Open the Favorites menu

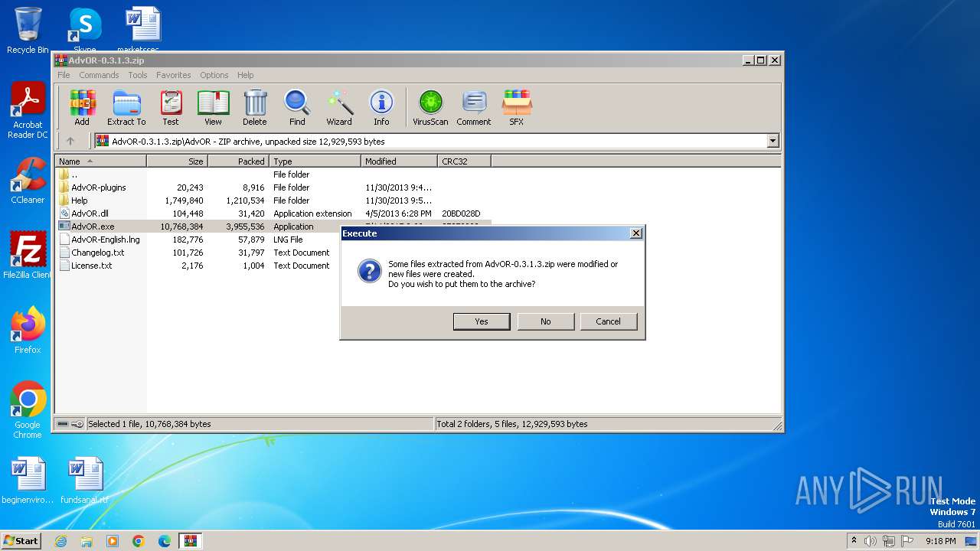(x=174, y=75)
